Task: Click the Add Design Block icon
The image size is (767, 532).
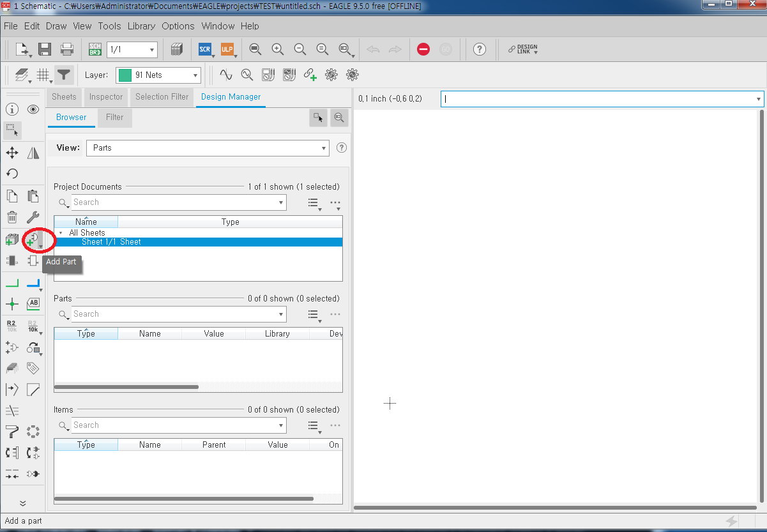Action: coord(12,239)
